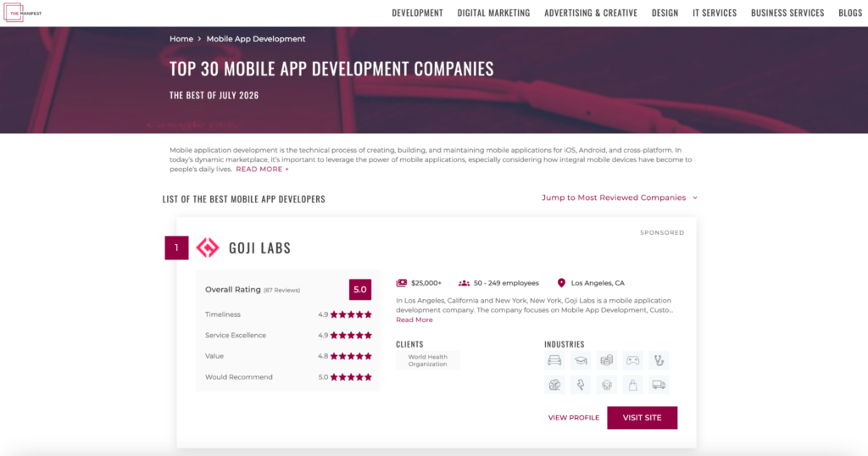Click the VISIT SITE button
Image resolution: width=868 pixels, height=456 pixels.
point(643,418)
